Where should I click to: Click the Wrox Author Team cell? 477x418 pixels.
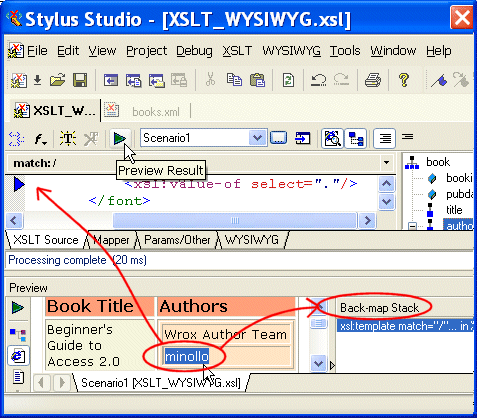(227, 334)
